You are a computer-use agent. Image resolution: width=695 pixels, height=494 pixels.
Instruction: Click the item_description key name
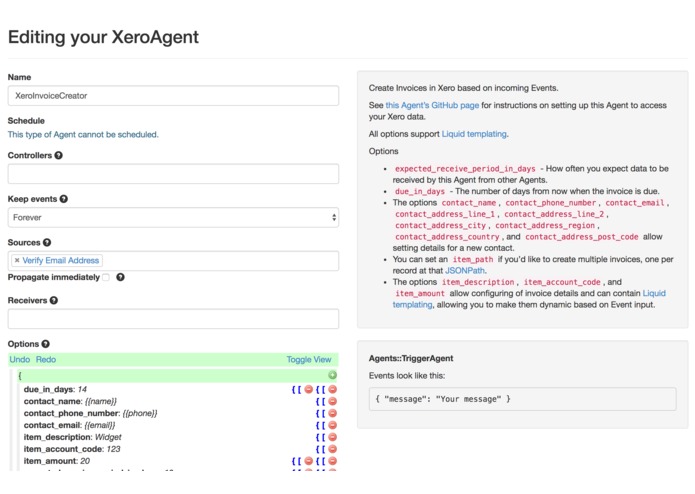click(x=57, y=437)
